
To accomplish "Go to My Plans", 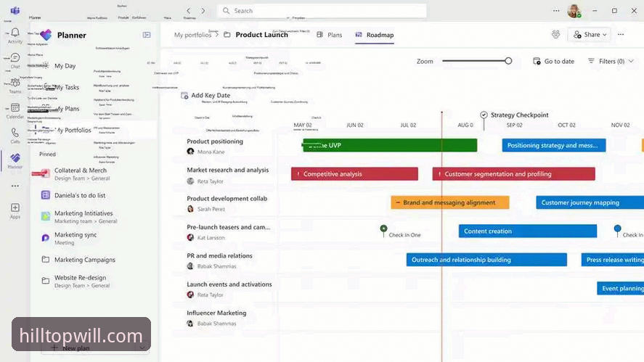I will (x=68, y=109).
